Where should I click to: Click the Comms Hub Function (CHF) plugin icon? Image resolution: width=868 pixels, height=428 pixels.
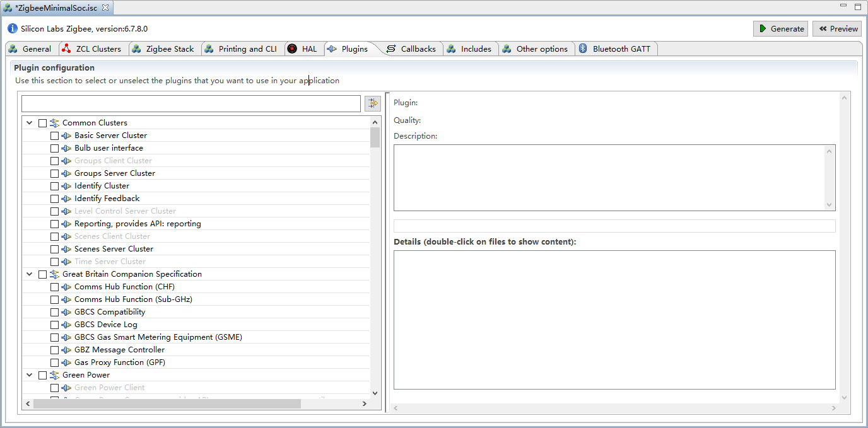[66, 287]
